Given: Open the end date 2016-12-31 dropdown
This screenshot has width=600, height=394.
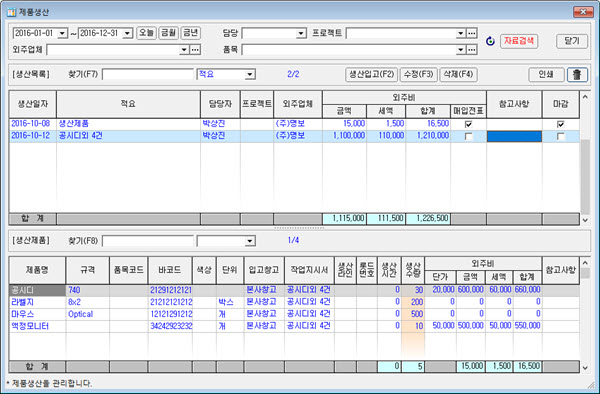Looking at the screenshot, I should pyautogui.click(x=127, y=33).
